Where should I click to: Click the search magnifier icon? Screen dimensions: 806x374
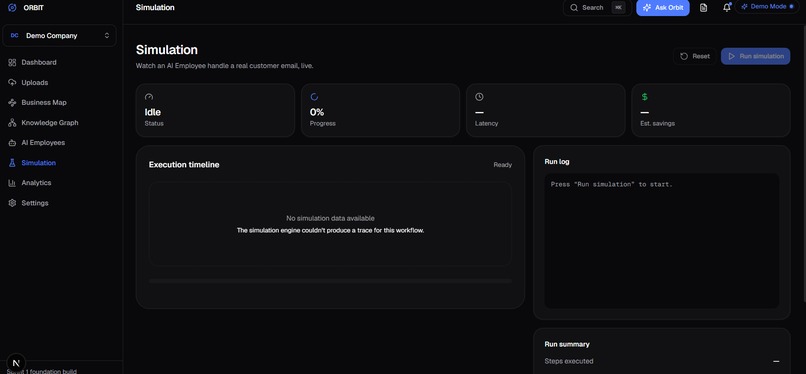tap(574, 8)
